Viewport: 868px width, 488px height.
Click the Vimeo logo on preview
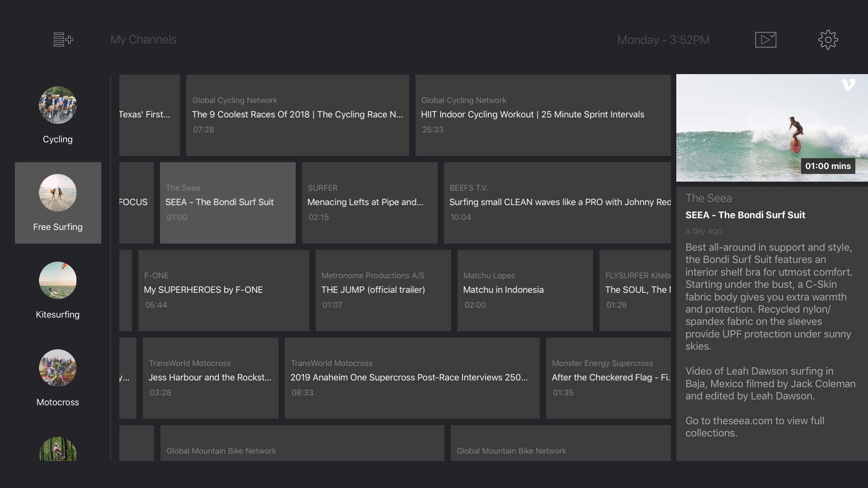point(848,84)
